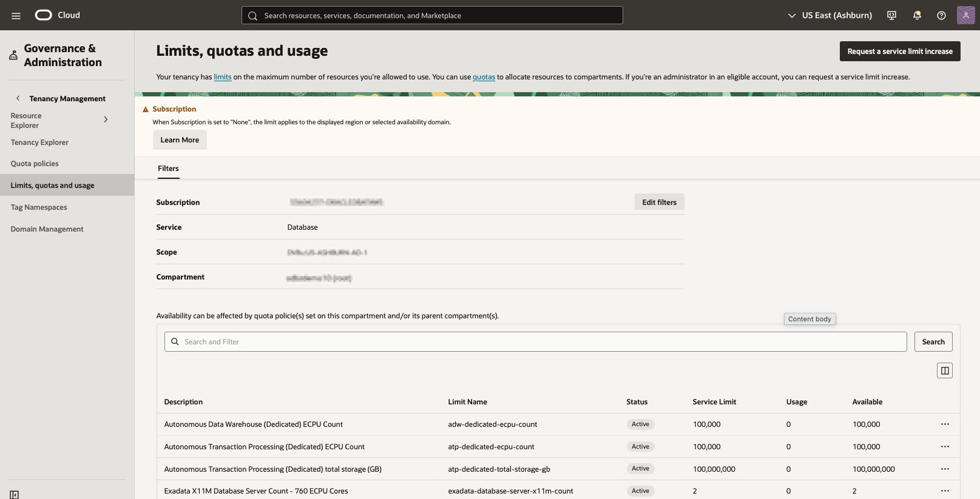
Task: Follow the quotas hyperlink in description
Action: pos(484,77)
